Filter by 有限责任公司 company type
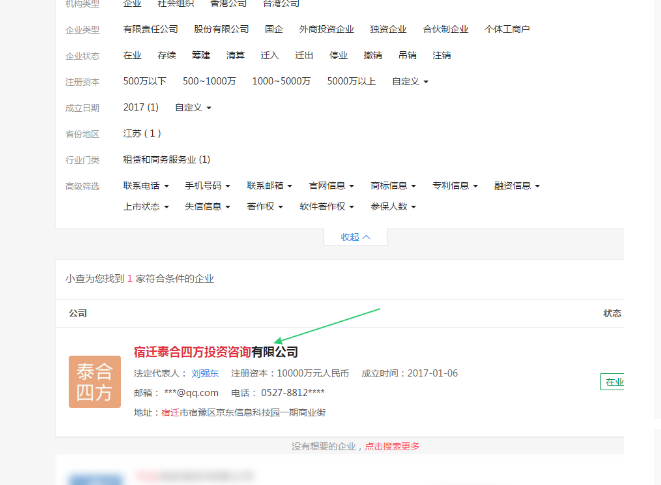This screenshot has width=661, height=485. [x=150, y=29]
